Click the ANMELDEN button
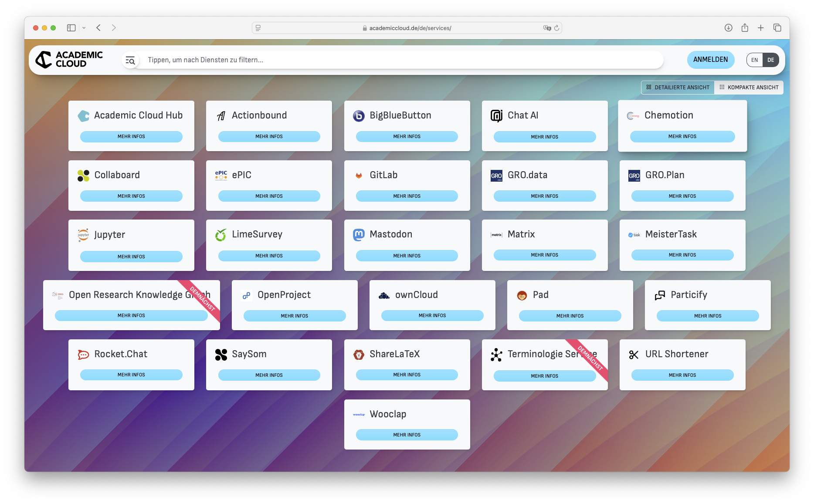Screen dimensions: 814x504 (710, 60)
